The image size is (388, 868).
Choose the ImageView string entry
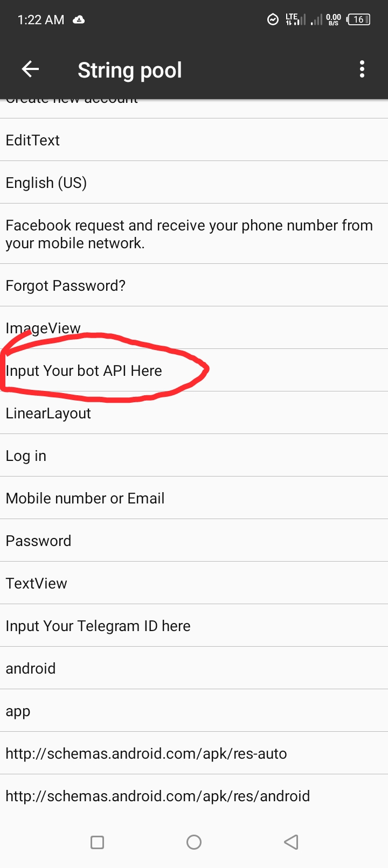[194, 328]
